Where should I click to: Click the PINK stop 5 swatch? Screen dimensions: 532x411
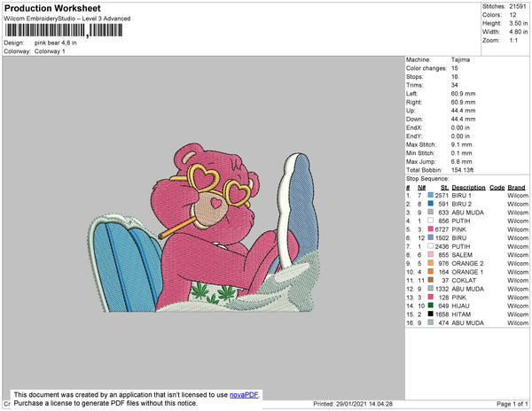(x=431, y=229)
